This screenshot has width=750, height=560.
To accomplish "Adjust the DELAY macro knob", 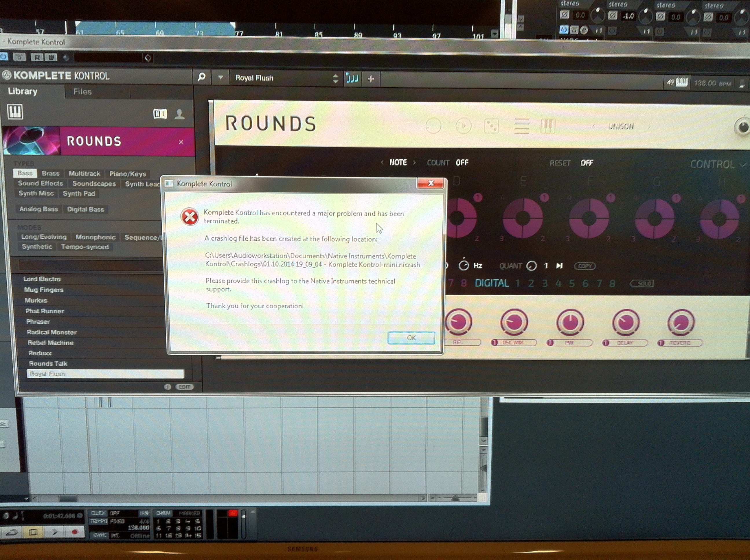I will 626,322.
